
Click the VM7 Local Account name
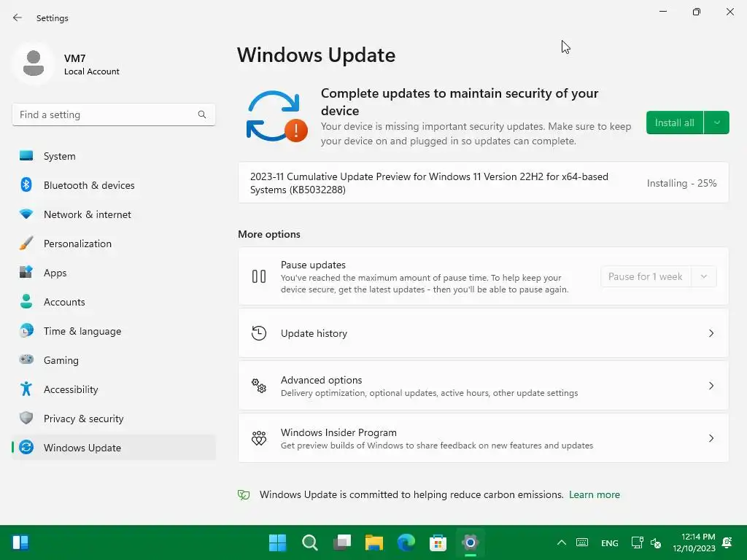(x=91, y=65)
